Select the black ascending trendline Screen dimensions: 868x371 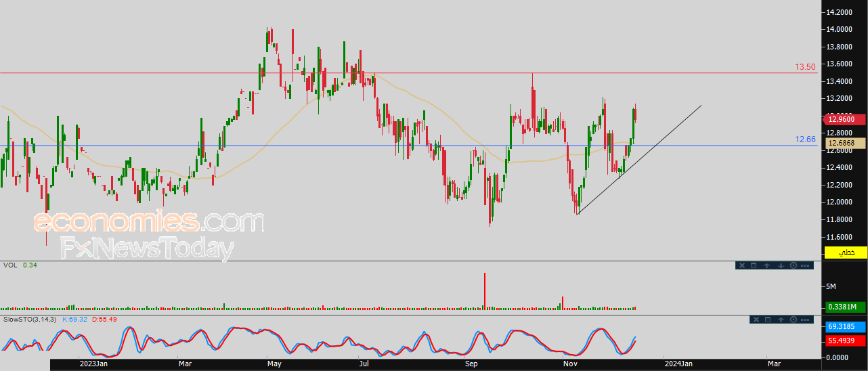[x=639, y=160]
